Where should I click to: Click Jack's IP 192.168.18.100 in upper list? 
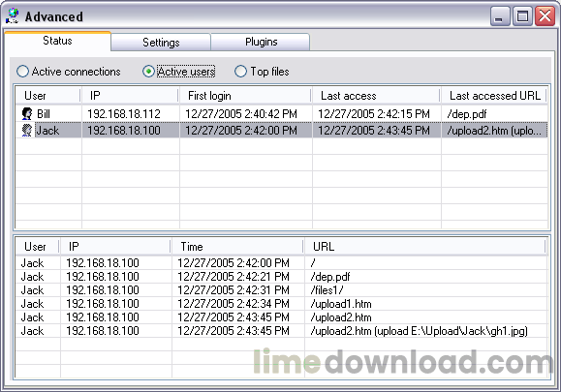coord(124,131)
